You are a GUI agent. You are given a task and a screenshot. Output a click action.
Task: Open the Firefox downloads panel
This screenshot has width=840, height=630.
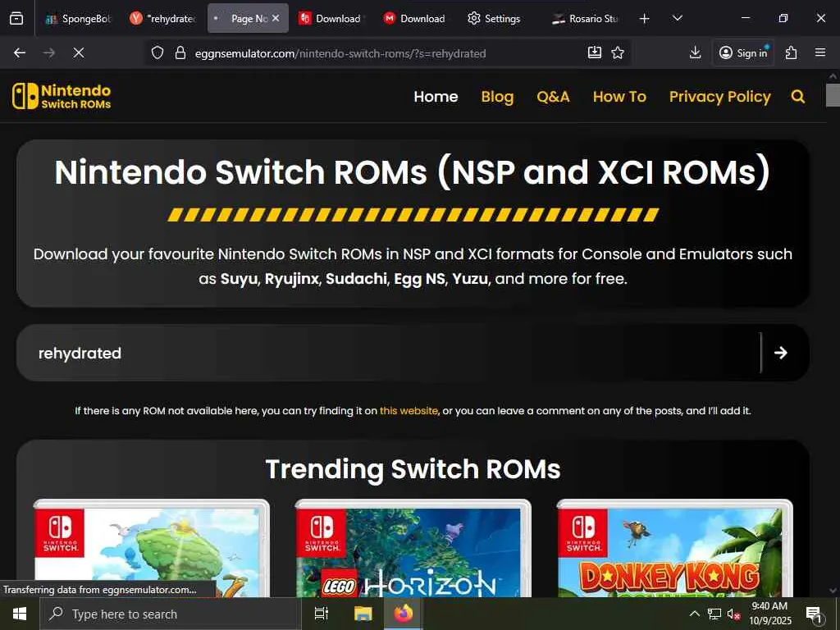tap(696, 52)
